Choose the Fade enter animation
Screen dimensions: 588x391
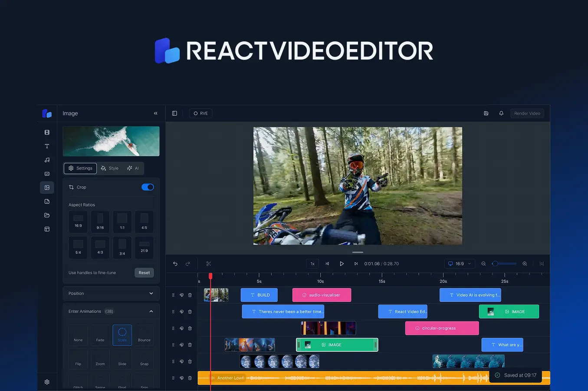click(x=100, y=335)
